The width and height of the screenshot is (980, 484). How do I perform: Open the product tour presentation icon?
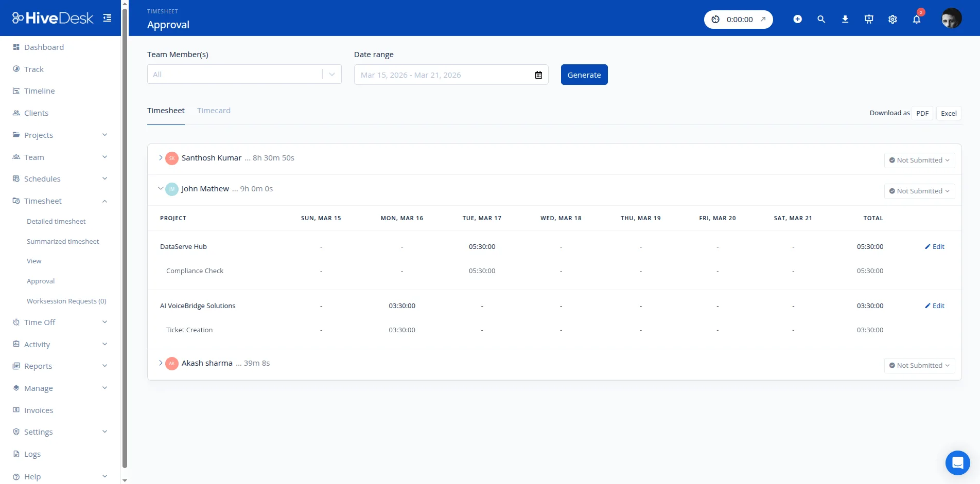[869, 19]
